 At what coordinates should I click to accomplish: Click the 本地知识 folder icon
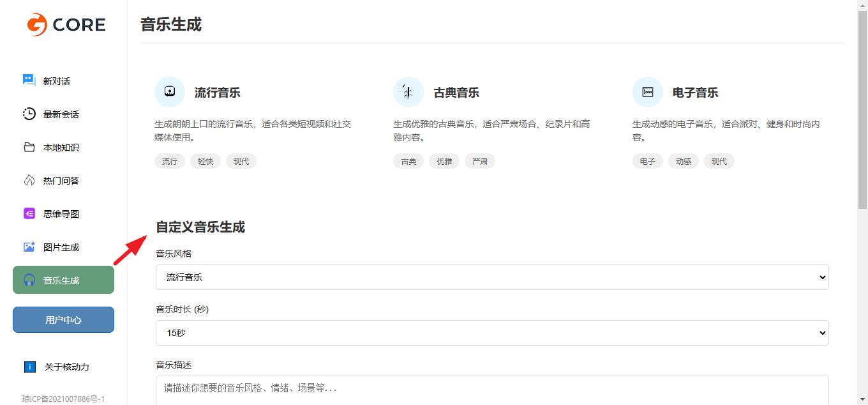point(29,147)
